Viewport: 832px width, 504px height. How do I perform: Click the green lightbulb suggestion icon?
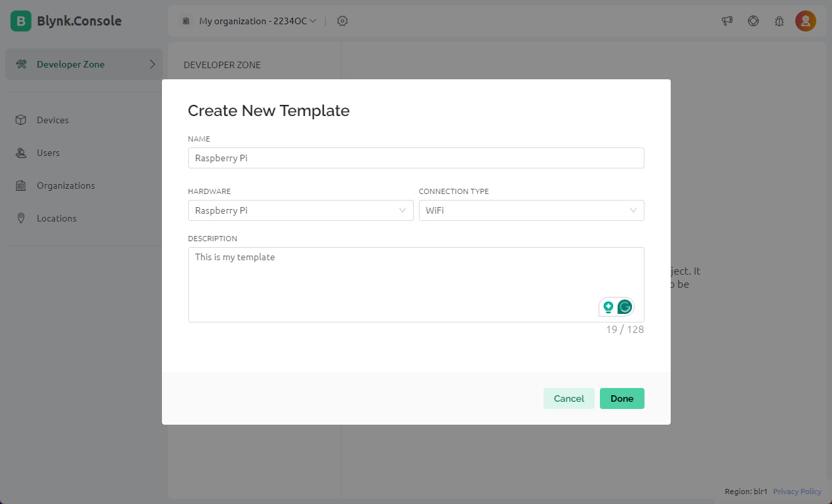(608, 307)
